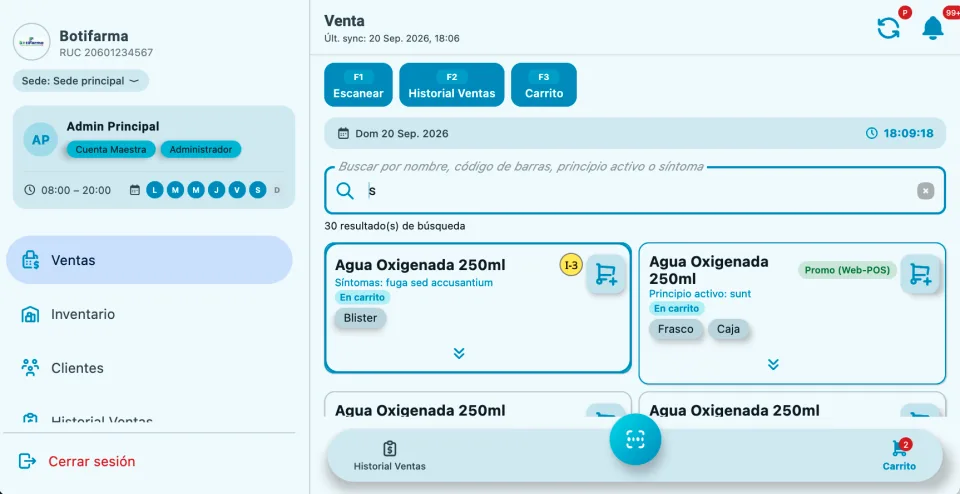Click the Dom 20 Sep. 2026 date
960x494 pixels.
[x=402, y=133]
